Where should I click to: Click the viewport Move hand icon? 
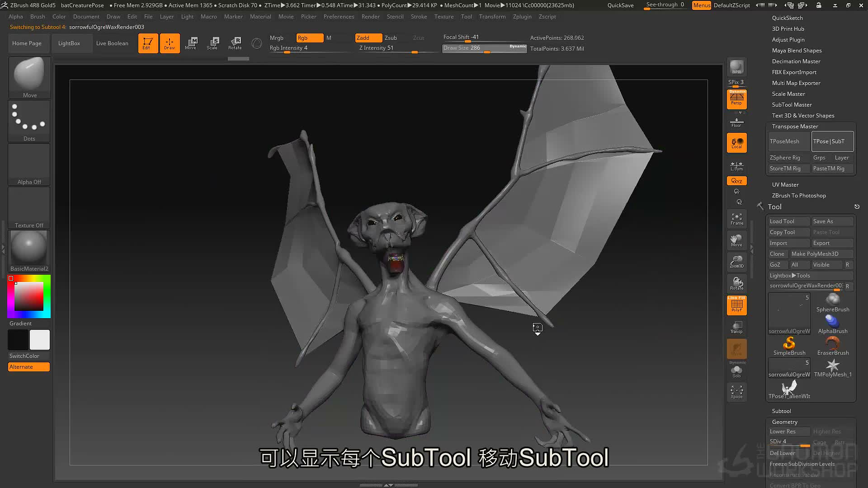[x=736, y=240]
